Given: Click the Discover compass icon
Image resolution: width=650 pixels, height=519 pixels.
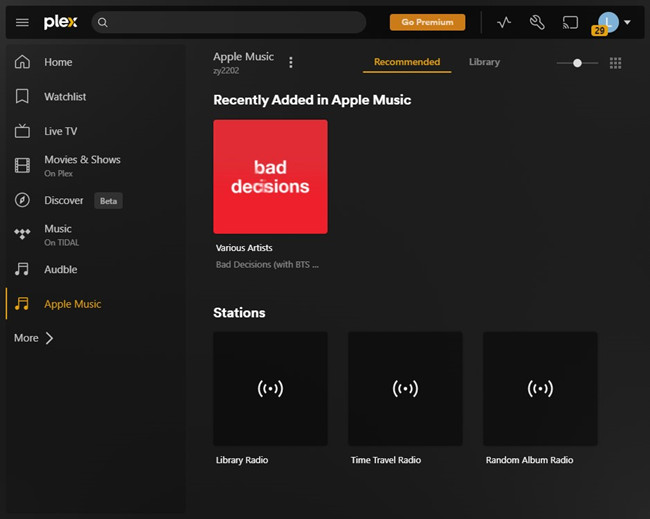Looking at the screenshot, I should pyautogui.click(x=22, y=200).
